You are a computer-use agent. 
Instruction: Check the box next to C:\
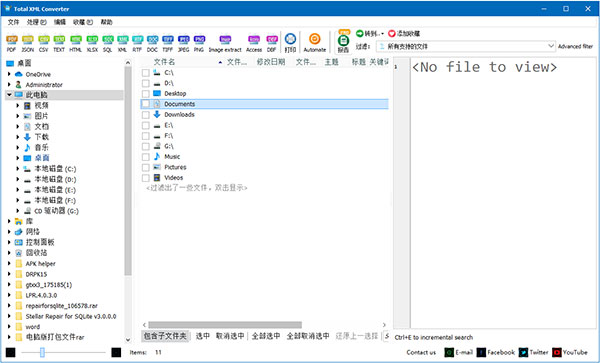tap(145, 73)
